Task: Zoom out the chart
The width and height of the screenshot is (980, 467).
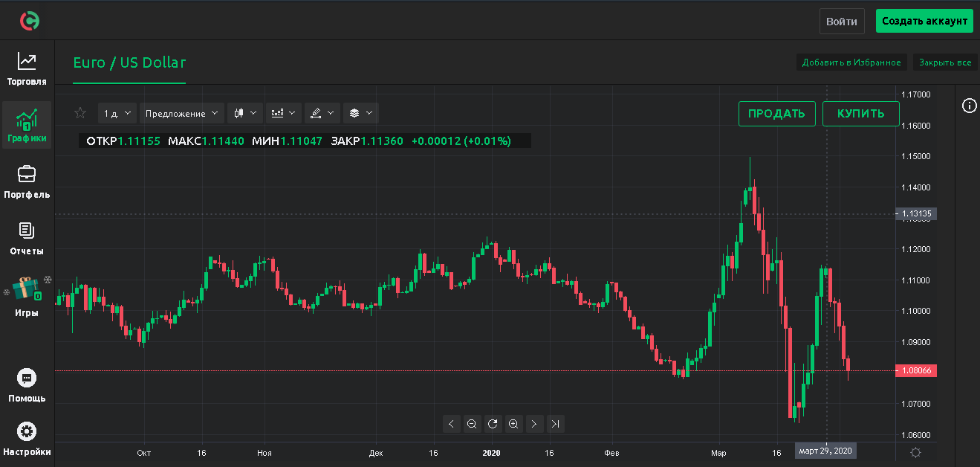Action: tap(472, 424)
